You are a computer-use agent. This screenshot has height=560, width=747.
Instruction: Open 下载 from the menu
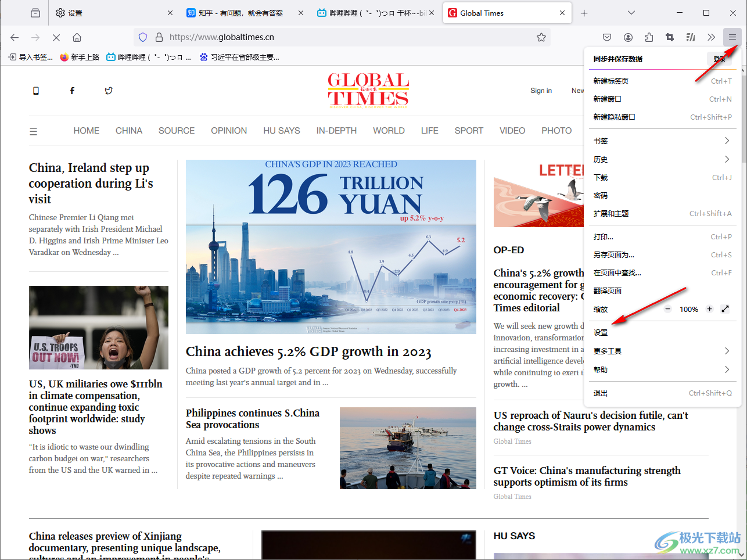click(x=662, y=177)
